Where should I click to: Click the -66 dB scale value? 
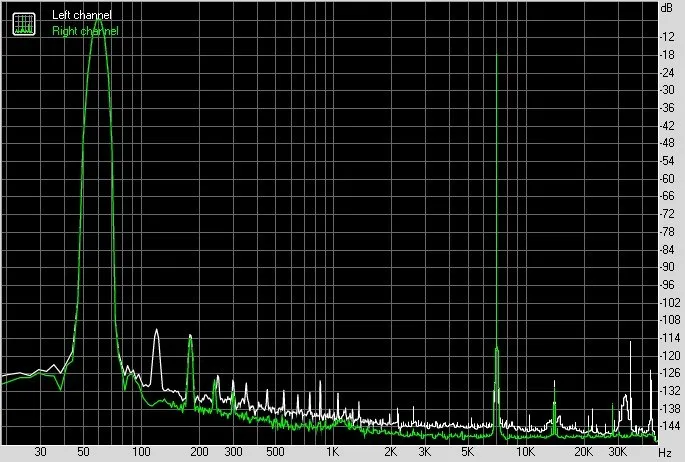667,196
